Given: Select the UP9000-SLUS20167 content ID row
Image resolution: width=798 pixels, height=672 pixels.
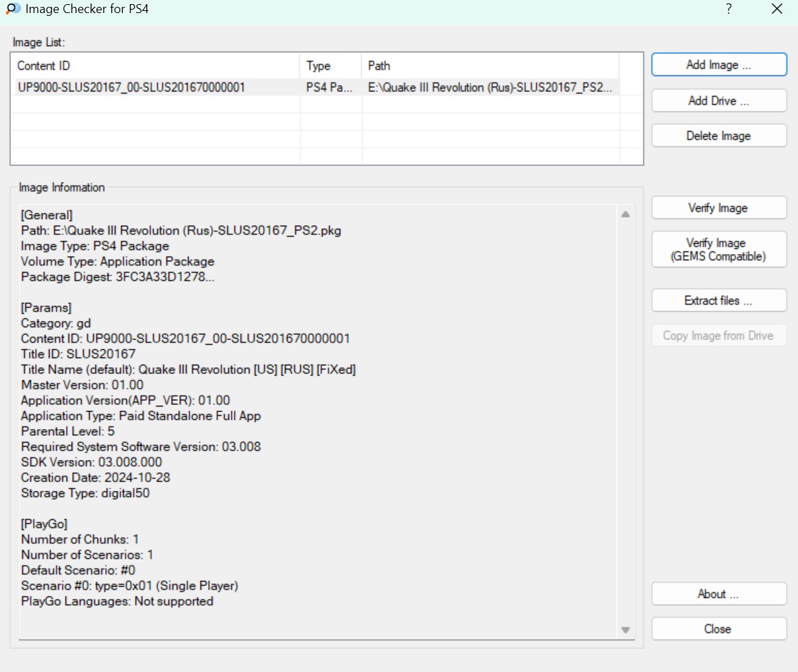Looking at the screenshot, I should coord(131,87).
